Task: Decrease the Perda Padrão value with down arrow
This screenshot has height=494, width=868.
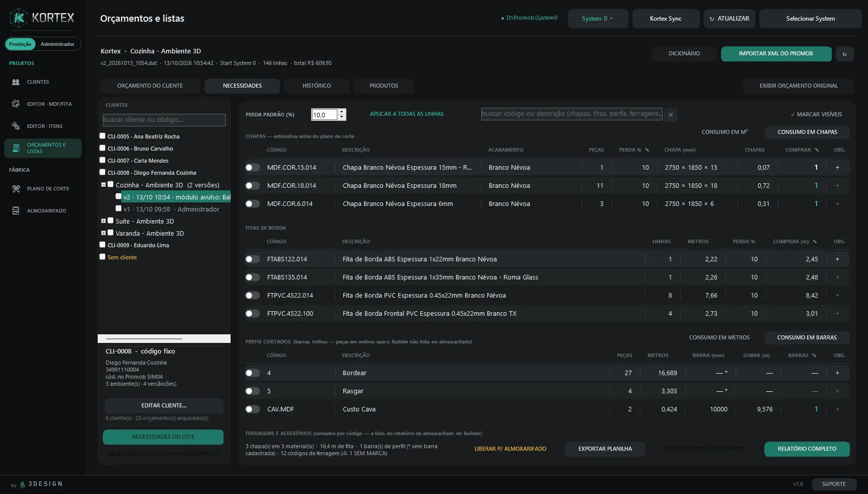Action: [x=342, y=117]
